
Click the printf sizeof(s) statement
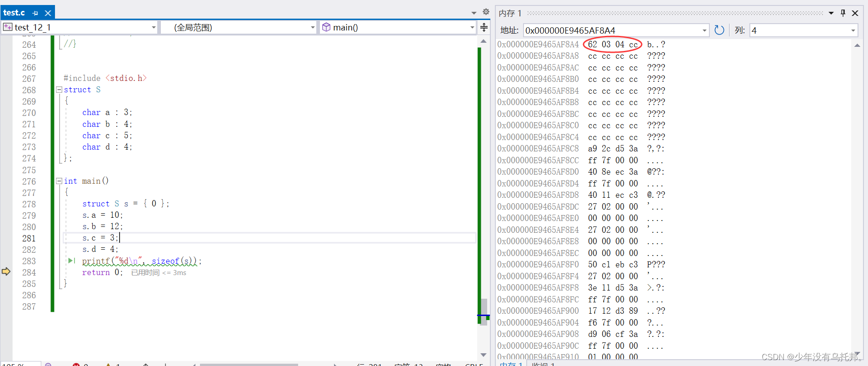pos(142,261)
